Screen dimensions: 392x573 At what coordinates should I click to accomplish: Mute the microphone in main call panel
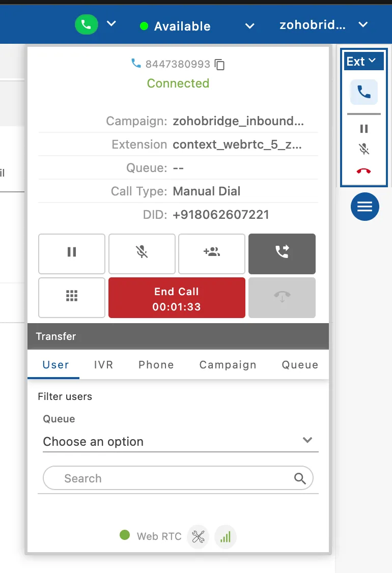142,253
